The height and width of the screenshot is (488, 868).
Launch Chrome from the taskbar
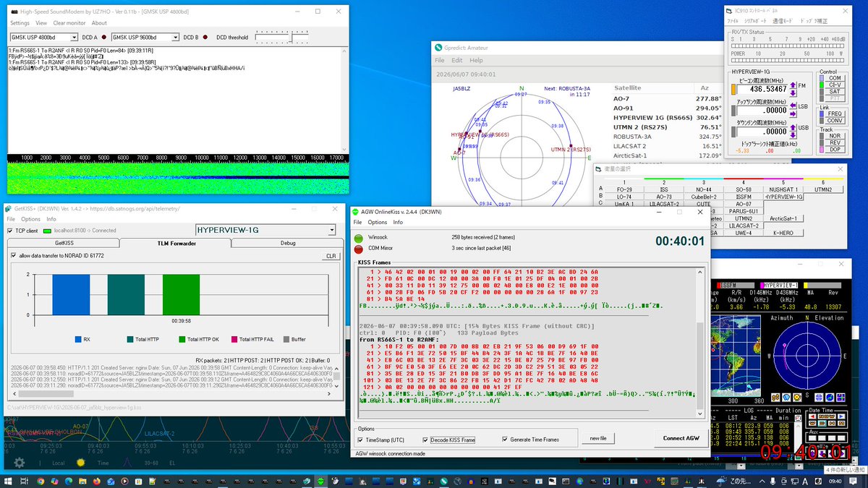41,481
